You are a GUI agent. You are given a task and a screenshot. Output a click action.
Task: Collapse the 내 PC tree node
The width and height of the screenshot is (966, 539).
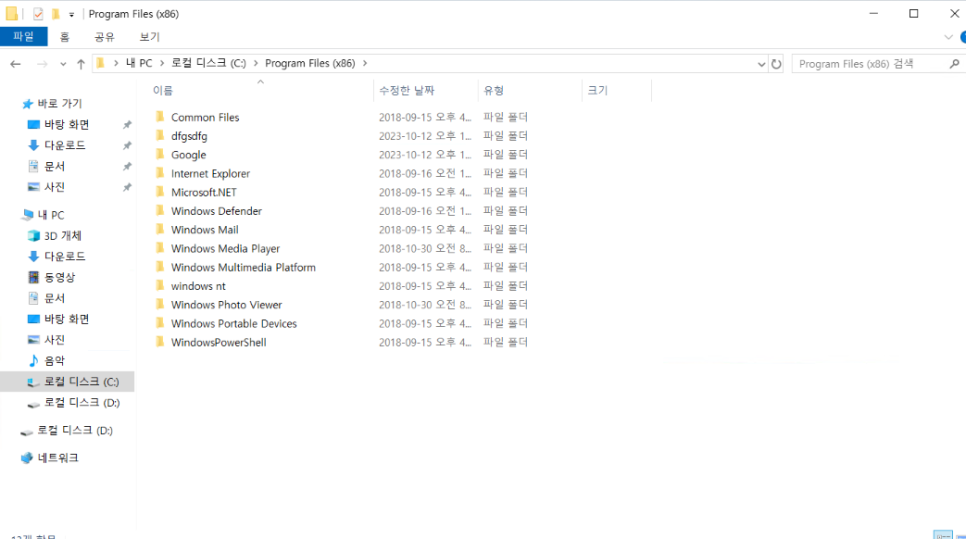click(x=11, y=215)
